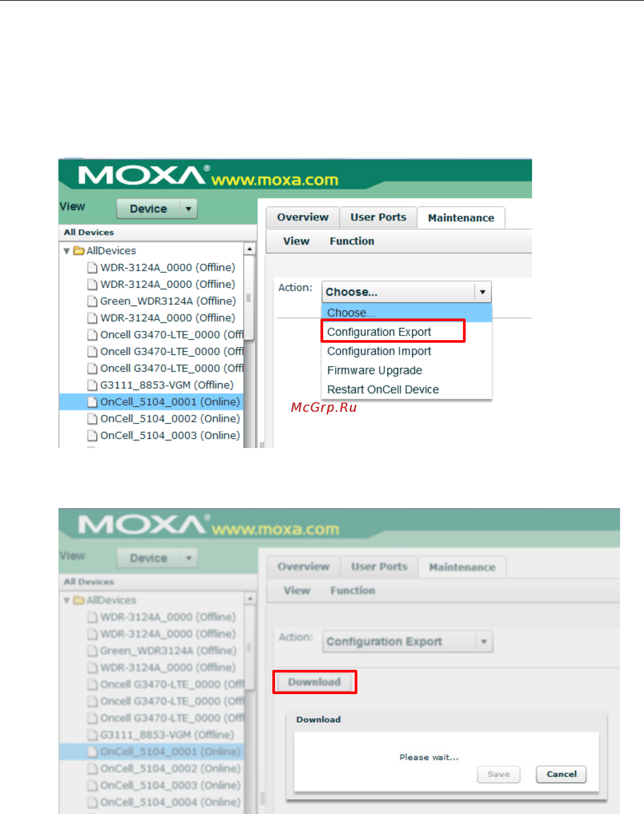The width and height of the screenshot is (644, 814).
Task: Select OnCell_5104_0001 (Online) in the dimmed screenshot
Action: pos(170,752)
